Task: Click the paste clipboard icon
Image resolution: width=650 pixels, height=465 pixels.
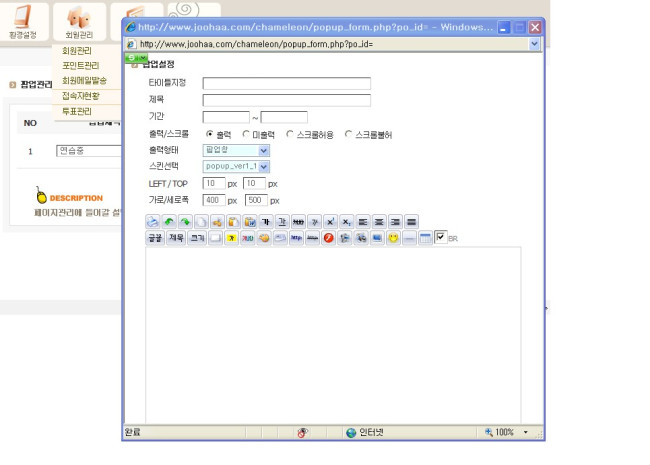Action: coord(233,222)
